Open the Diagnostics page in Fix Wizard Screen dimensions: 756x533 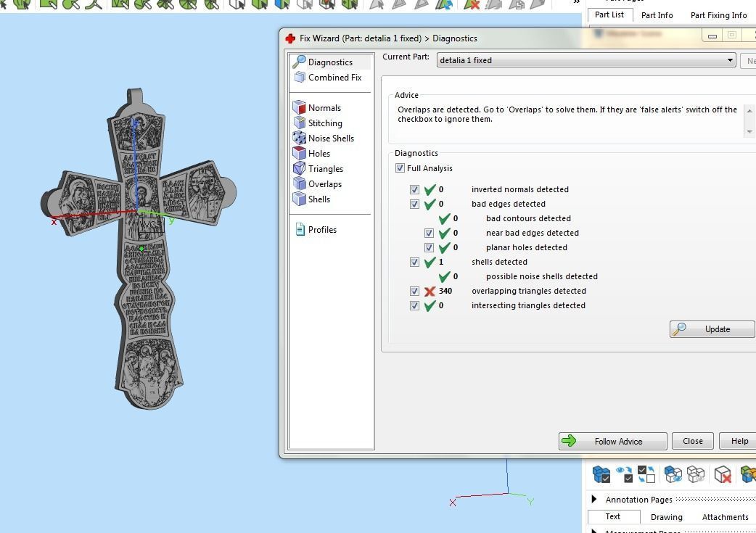tap(330, 62)
